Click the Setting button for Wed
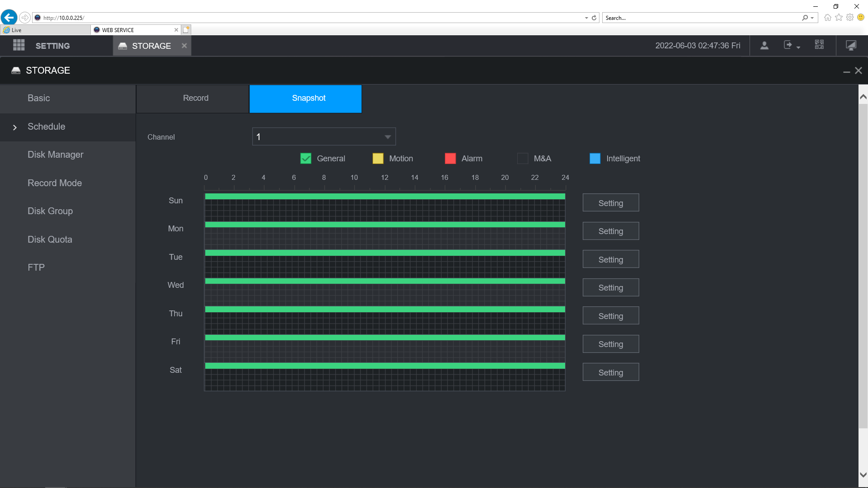868x488 pixels. (x=611, y=287)
